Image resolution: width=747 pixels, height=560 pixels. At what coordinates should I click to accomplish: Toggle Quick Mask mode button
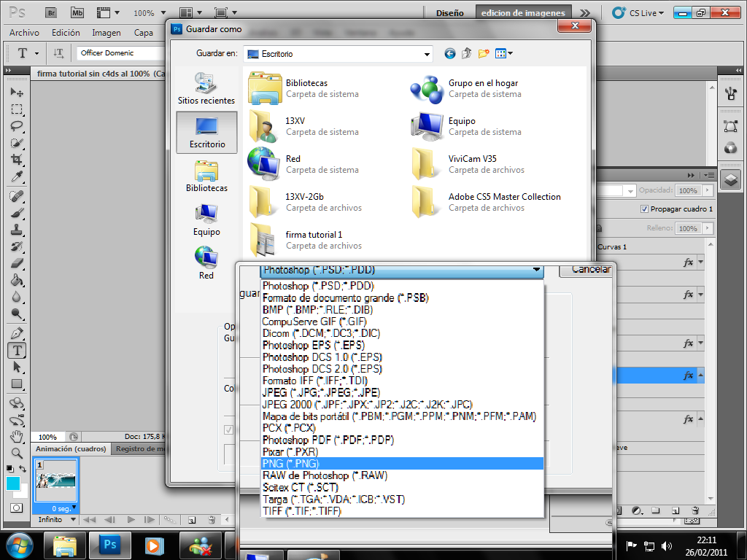click(17, 508)
